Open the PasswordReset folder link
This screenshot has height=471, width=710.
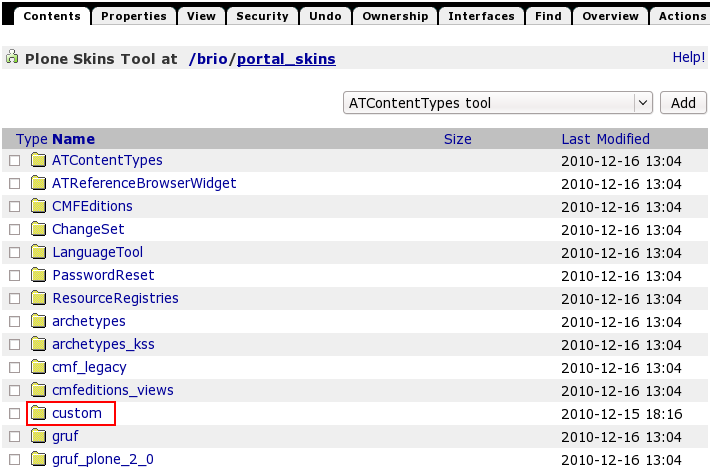103,275
